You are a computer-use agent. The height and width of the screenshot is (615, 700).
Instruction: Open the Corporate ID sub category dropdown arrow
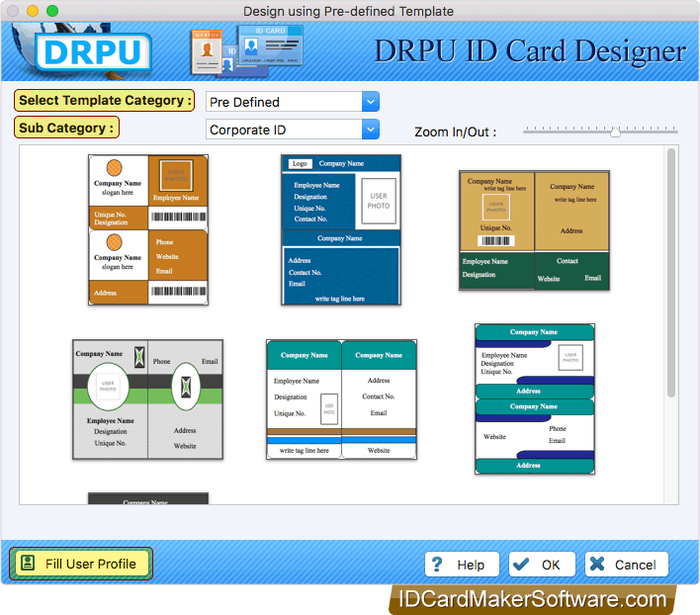[370, 130]
